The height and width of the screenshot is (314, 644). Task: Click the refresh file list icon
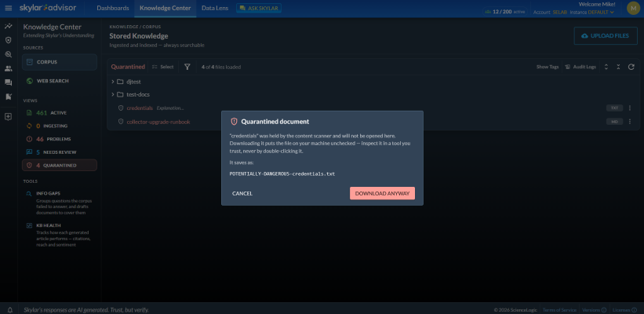tap(631, 67)
